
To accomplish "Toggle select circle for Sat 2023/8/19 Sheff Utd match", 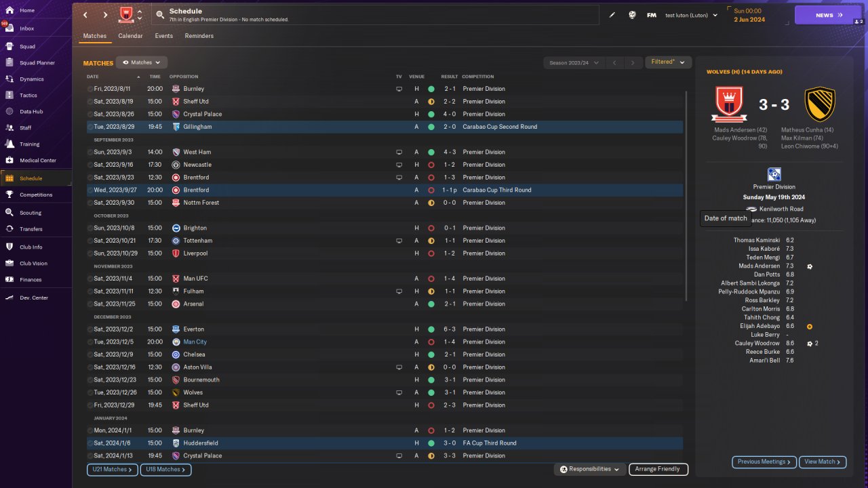I will pos(90,102).
